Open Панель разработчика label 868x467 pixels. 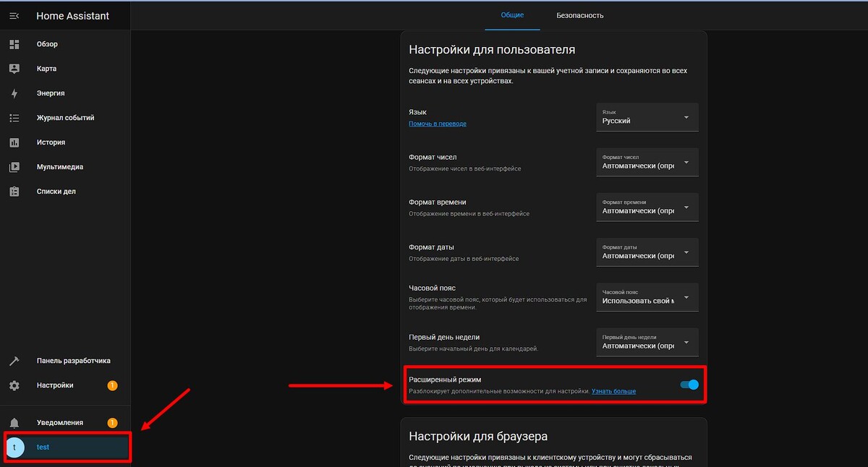point(74,361)
